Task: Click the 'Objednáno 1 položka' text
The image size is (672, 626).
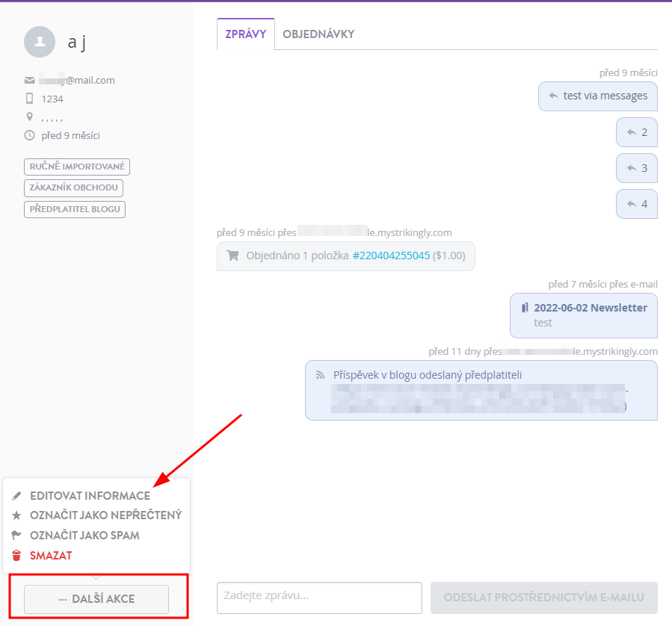Action: 297,255
